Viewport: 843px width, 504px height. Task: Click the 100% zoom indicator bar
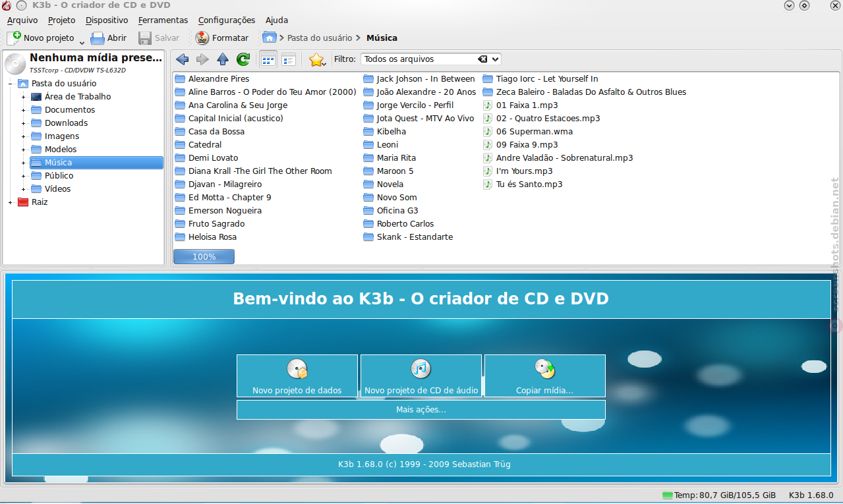pos(204,256)
